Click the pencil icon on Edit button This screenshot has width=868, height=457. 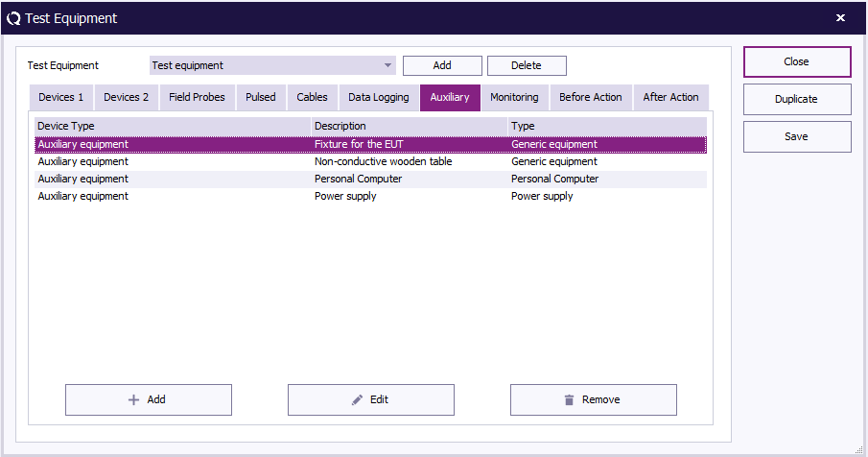(x=358, y=400)
